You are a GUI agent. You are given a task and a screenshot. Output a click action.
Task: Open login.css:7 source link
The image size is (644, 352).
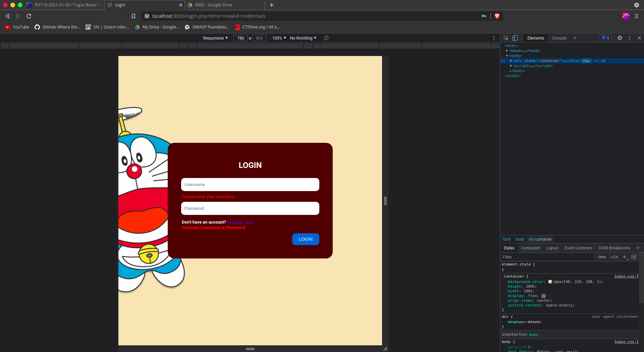[626, 277]
